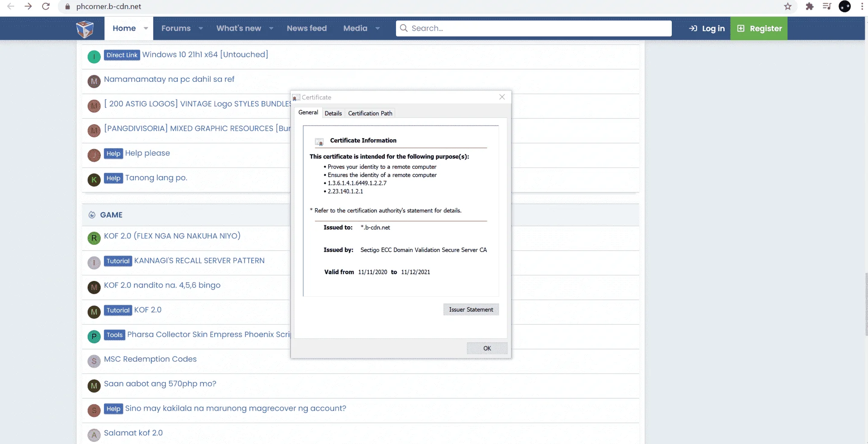Click the Issuer Statement button
Image resolution: width=868 pixels, height=444 pixels.
point(471,309)
